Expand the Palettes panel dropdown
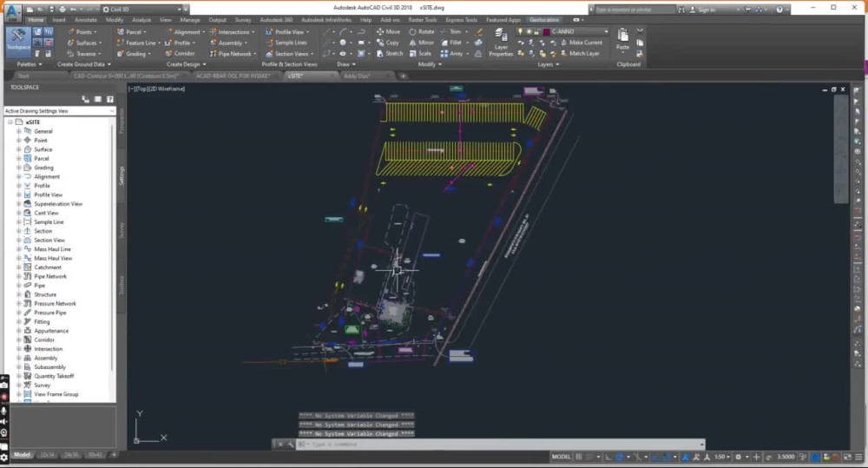 (x=29, y=64)
